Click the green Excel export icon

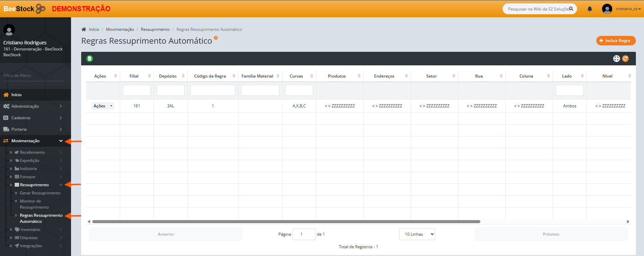pos(90,59)
